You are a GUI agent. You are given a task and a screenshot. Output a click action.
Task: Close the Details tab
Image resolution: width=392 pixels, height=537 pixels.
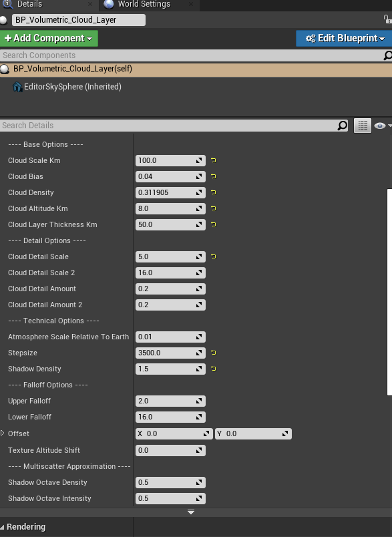[x=90, y=4]
